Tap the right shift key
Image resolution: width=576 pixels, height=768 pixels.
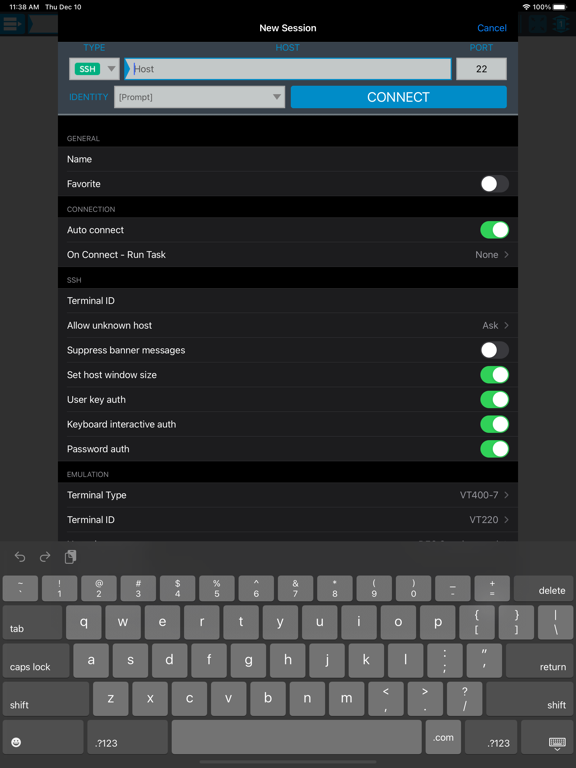coord(529,699)
